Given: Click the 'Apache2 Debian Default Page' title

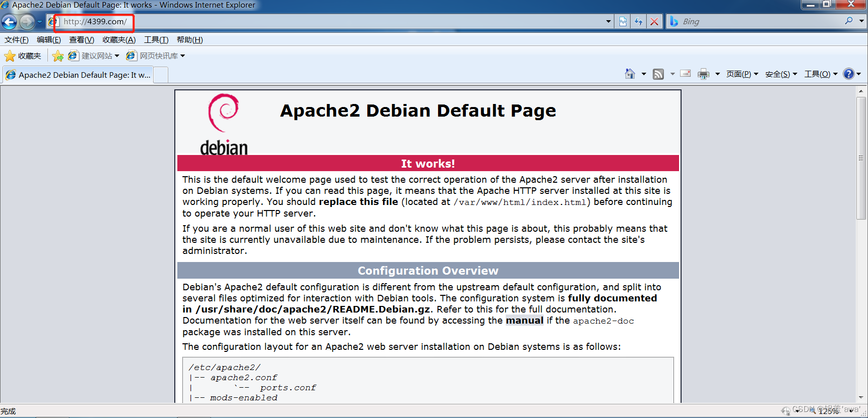Looking at the screenshot, I should coord(418,111).
